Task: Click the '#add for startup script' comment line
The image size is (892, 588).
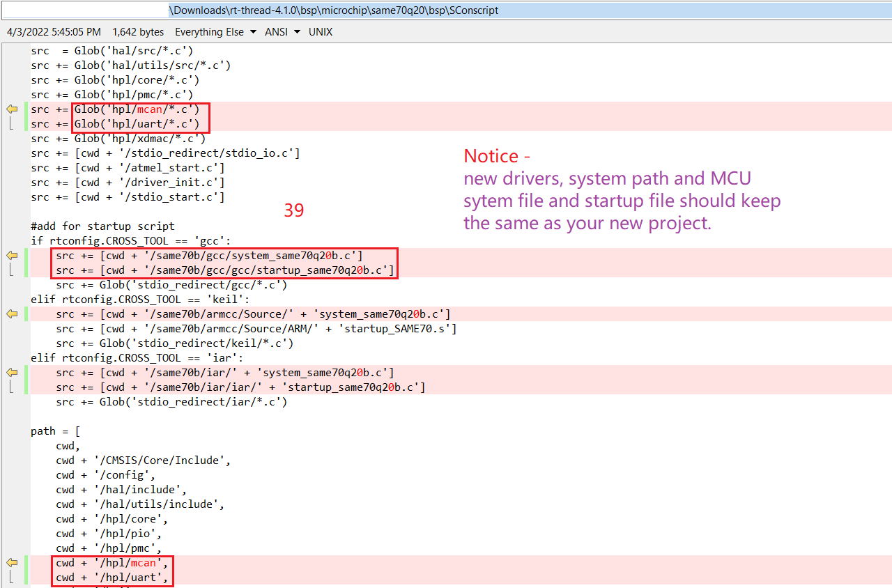Action: [x=102, y=226]
